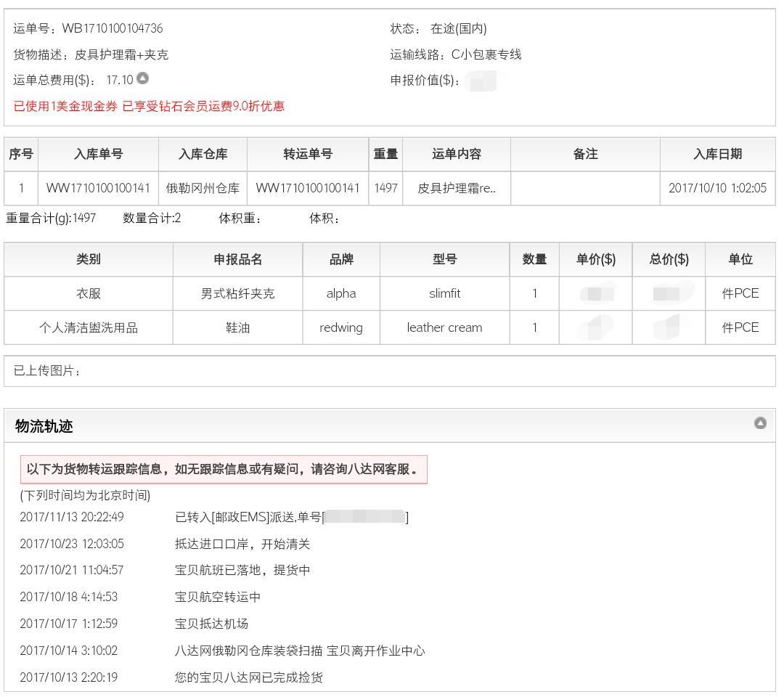Click the waybill number WB1710100104736
Image resolution: width=784 pixels, height=697 pixels.
[113, 28]
